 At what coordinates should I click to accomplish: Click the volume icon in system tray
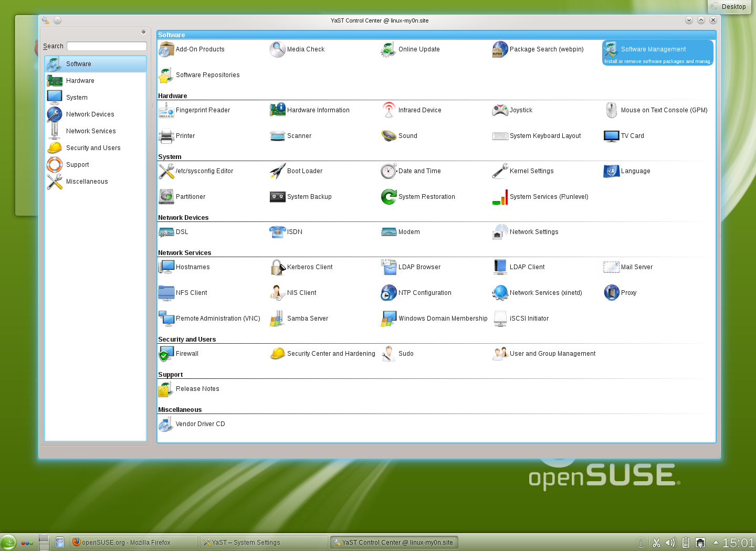tap(670, 543)
